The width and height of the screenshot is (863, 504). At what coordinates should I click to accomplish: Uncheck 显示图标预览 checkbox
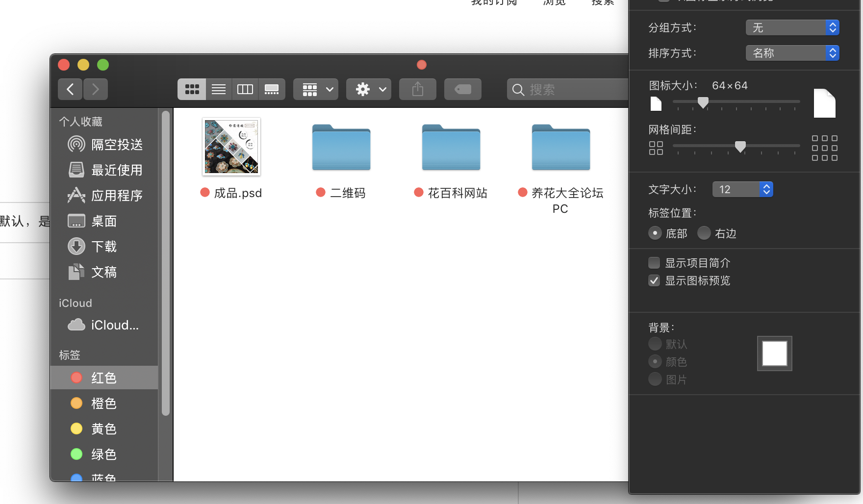click(654, 281)
